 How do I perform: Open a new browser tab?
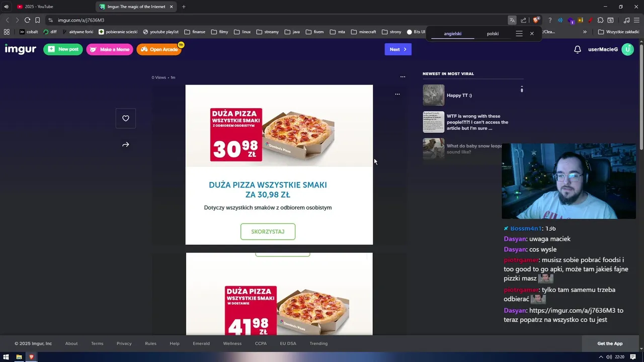184,7
